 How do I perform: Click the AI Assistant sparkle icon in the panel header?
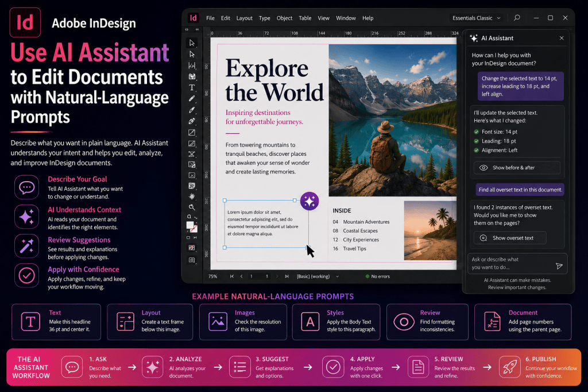474,38
